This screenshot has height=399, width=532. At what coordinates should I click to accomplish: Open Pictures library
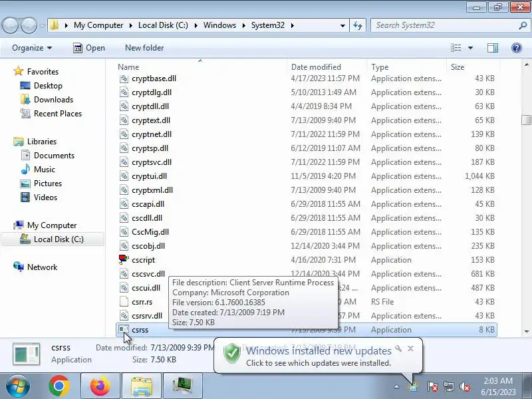[48, 184]
